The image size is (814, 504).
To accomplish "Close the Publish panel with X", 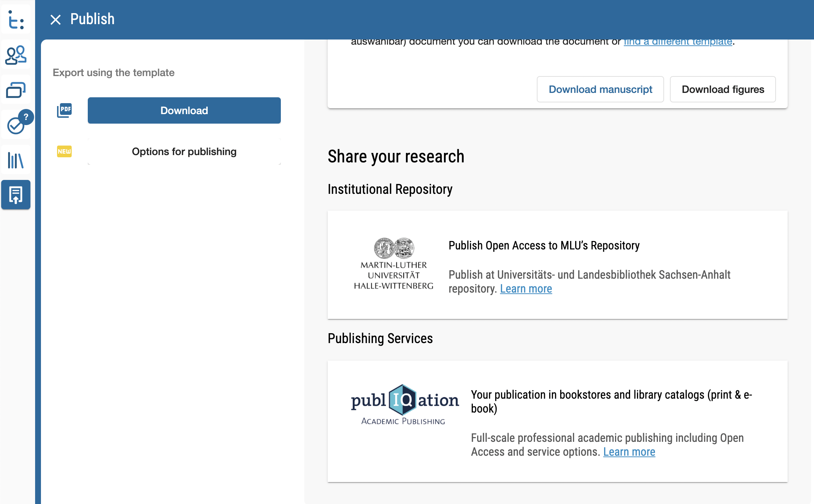I will point(56,19).
